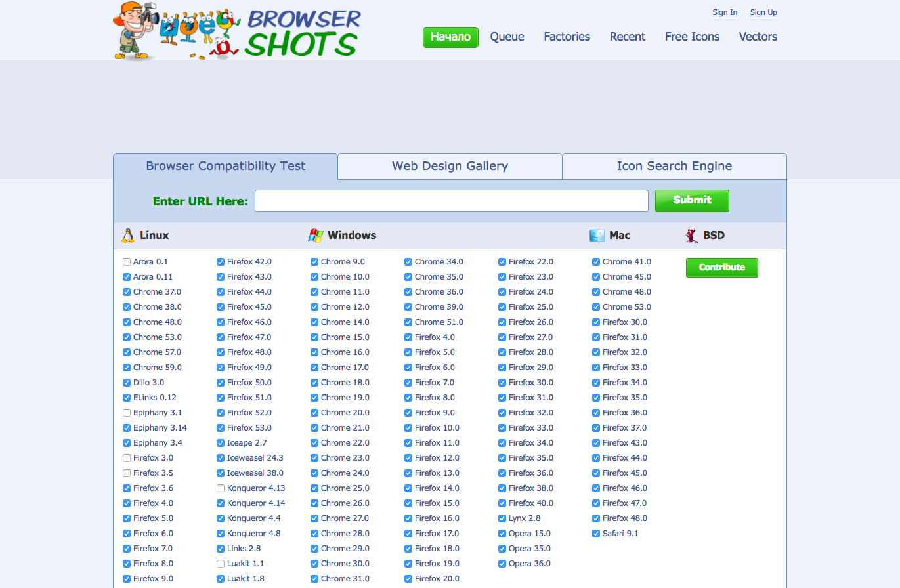Select the Windows platform heading

tap(352, 235)
